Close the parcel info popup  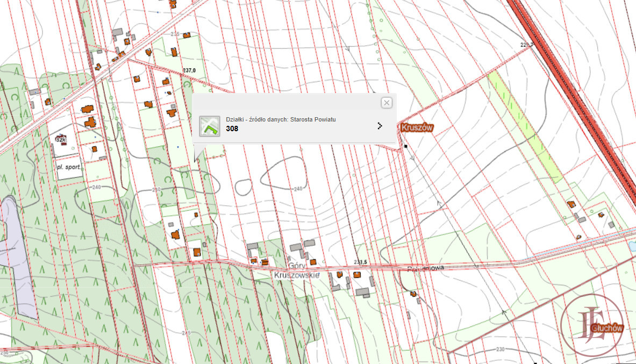pyautogui.click(x=386, y=103)
